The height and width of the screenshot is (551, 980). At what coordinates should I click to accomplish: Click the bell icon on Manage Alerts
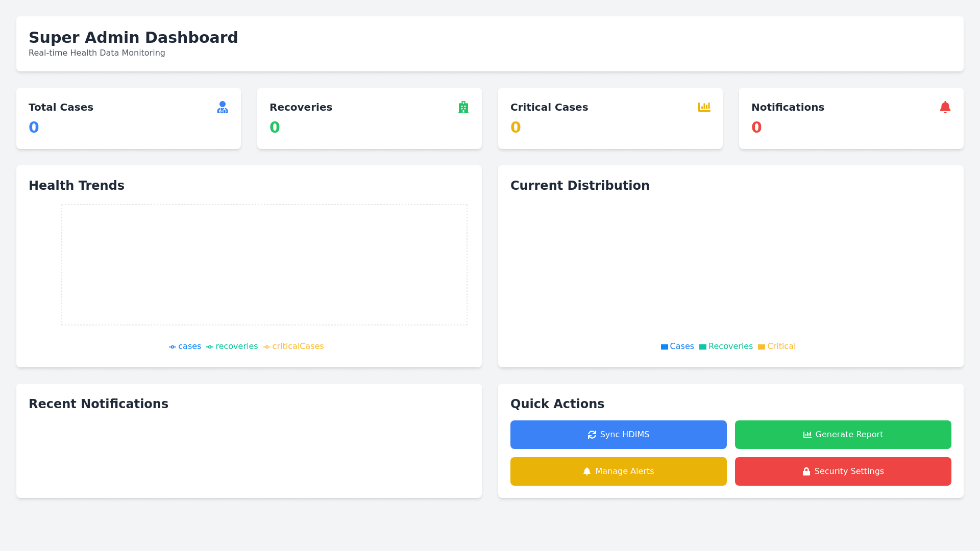click(587, 471)
